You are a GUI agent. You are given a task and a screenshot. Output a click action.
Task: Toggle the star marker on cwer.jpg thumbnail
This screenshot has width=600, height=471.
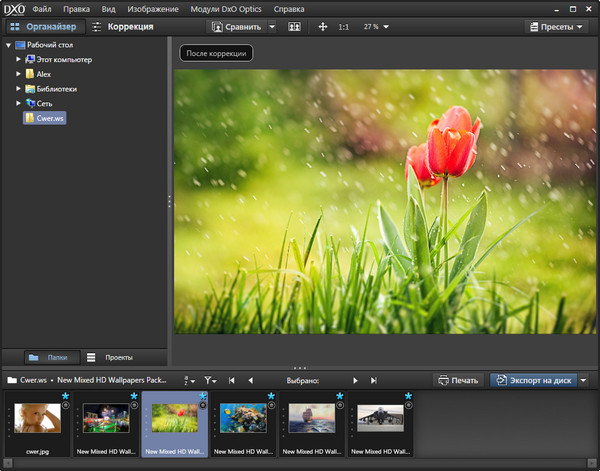pos(66,397)
